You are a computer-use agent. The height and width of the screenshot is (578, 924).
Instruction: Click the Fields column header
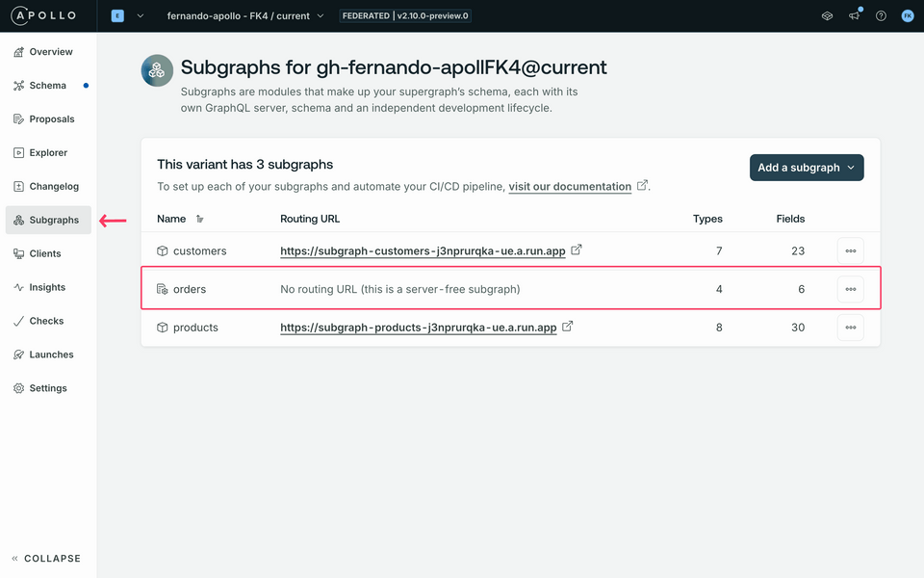790,219
